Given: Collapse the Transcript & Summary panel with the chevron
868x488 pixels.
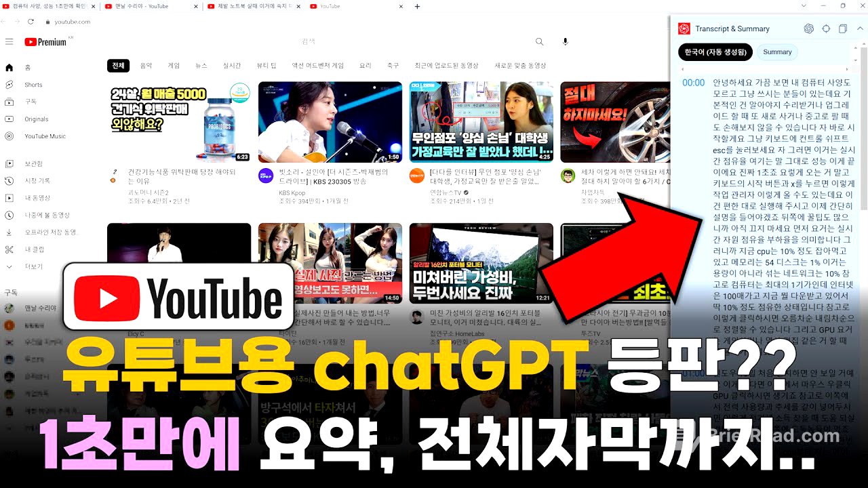Looking at the screenshot, I should (861, 28).
